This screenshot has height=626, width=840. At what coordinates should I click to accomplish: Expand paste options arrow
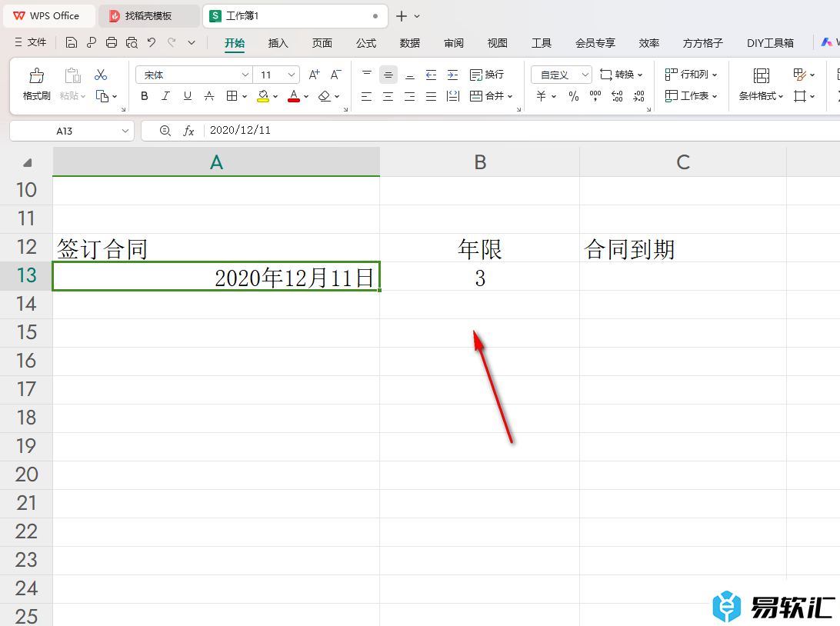(x=83, y=96)
